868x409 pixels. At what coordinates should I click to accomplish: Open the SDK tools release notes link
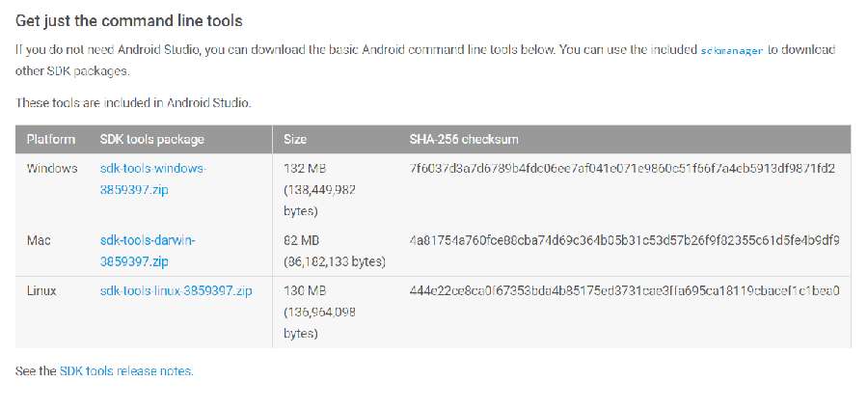(126, 370)
